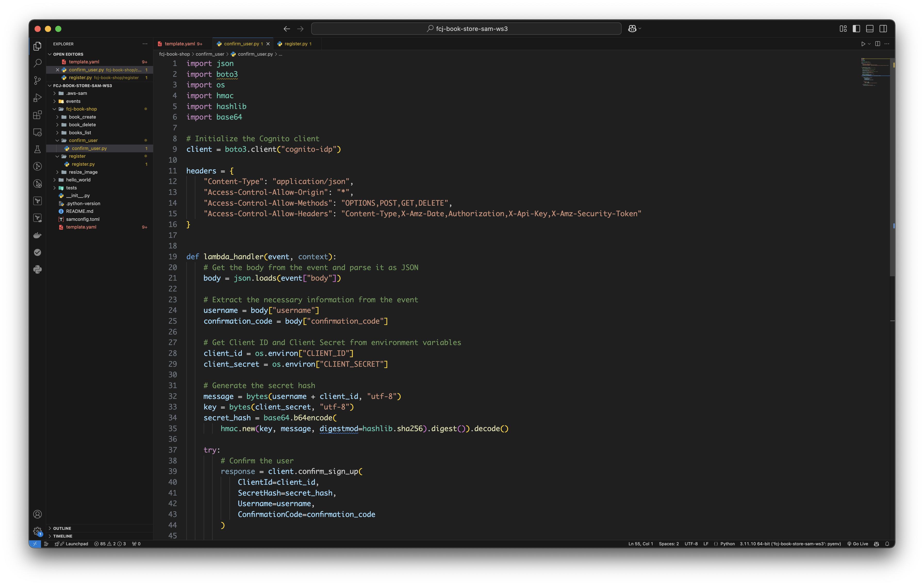
Task: Change the LF end-of-line sequence
Action: (x=706, y=544)
